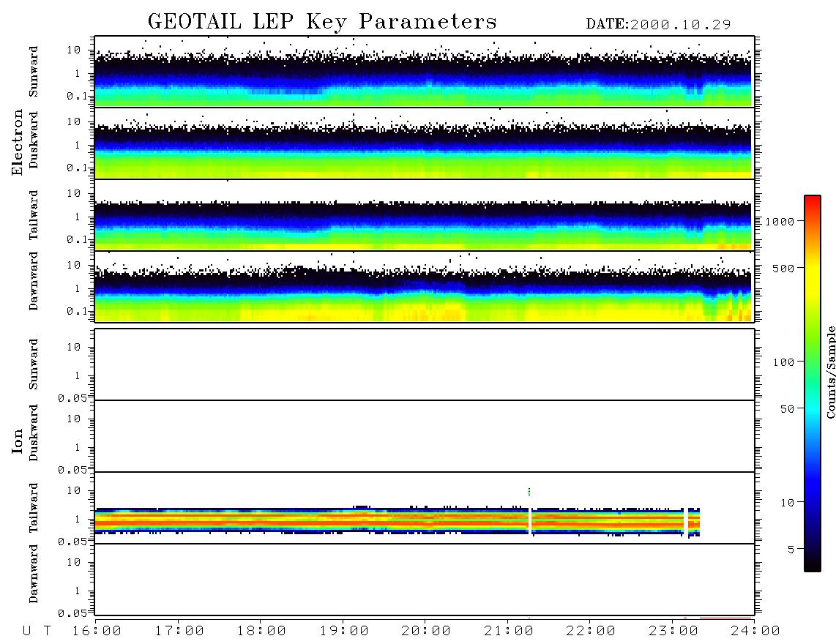Screen dimensions: 836x644
Task: Open the Electron Dawnward spectrogram panel
Action: tap(425, 287)
